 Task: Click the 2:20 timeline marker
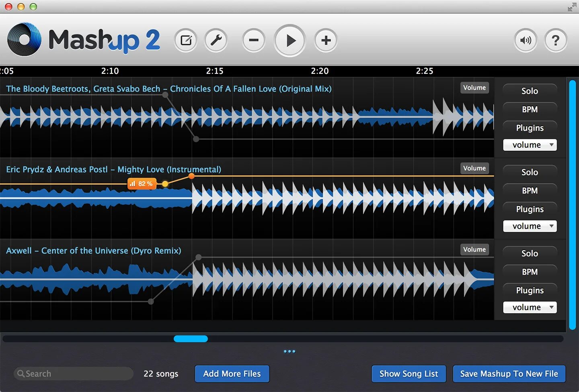coord(320,71)
